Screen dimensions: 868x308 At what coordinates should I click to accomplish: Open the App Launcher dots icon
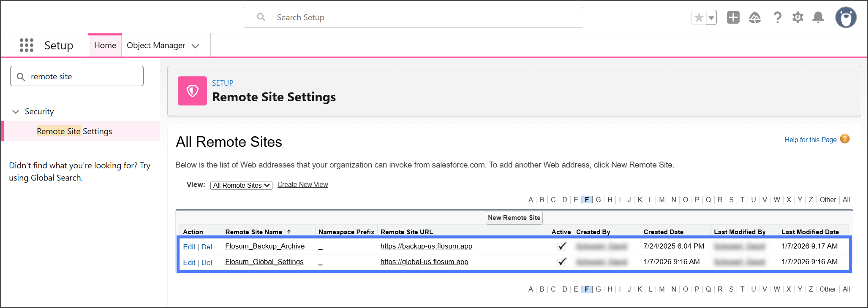click(26, 45)
